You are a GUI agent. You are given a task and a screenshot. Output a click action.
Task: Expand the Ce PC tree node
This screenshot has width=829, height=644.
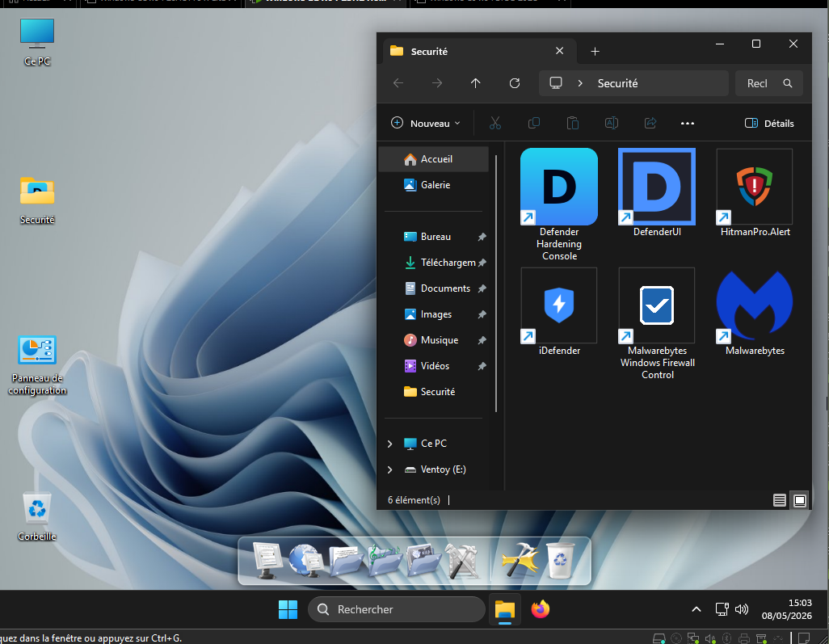(x=389, y=444)
